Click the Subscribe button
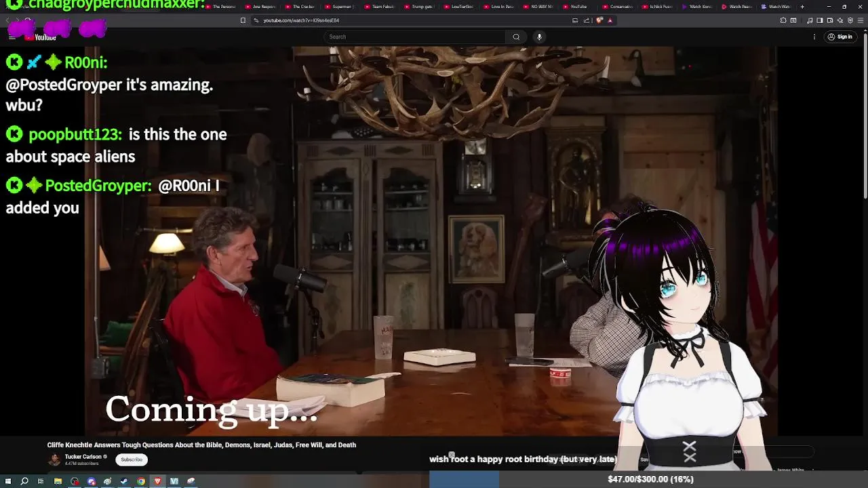868x488 pixels. 132,460
